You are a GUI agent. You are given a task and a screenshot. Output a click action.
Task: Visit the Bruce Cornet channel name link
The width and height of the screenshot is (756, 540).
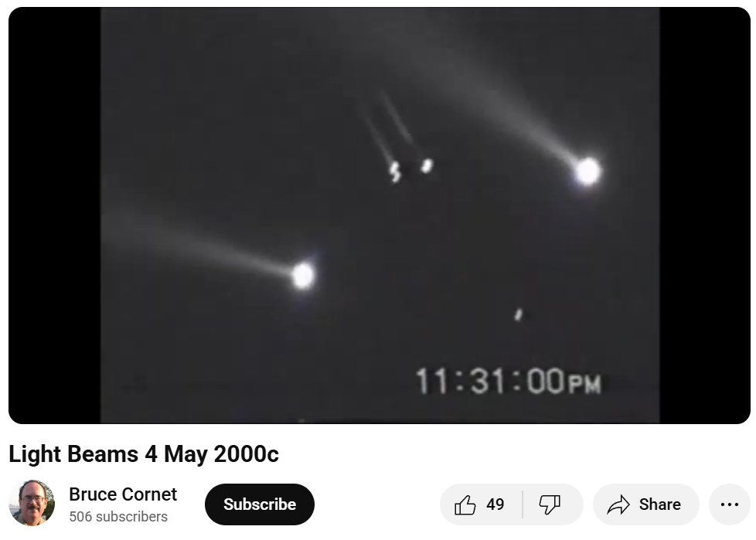[123, 494]
